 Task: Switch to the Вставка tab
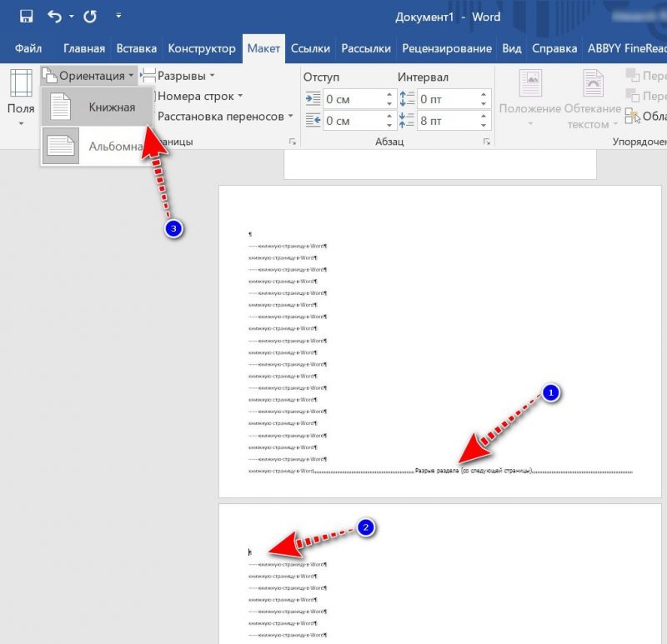[137, 48]
